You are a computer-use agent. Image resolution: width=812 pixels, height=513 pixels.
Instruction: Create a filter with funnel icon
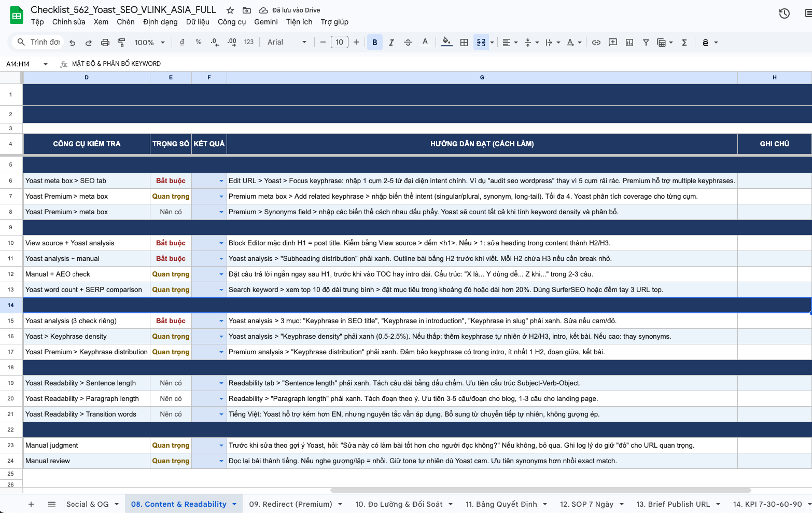[x=646, y=43]
